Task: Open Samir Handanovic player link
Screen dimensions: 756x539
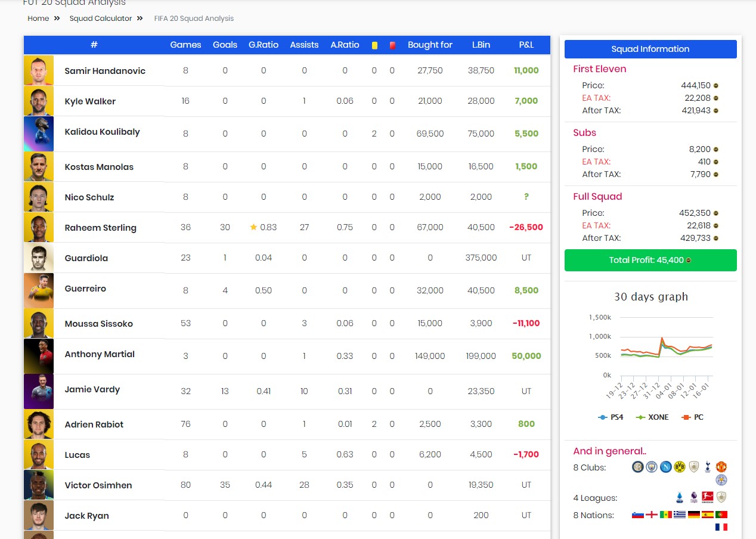Action: 105,71
